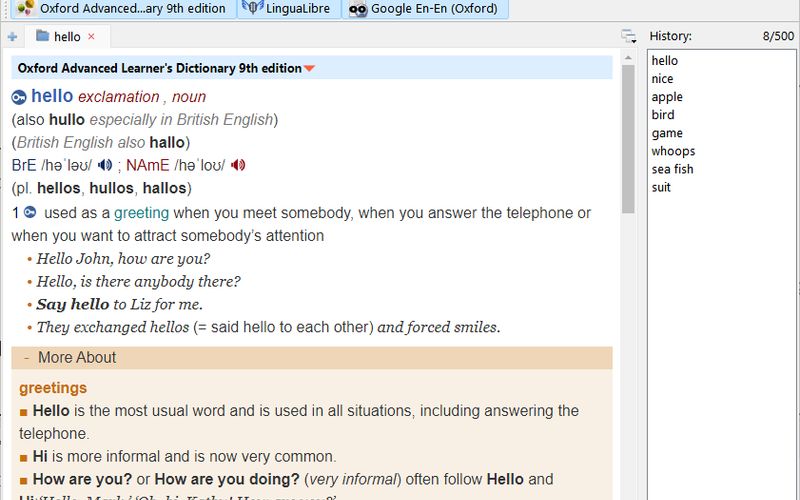Click the article vertical scrollbar thumb
The width and height of the screenshot is (800, 500).
click(628, 140)
